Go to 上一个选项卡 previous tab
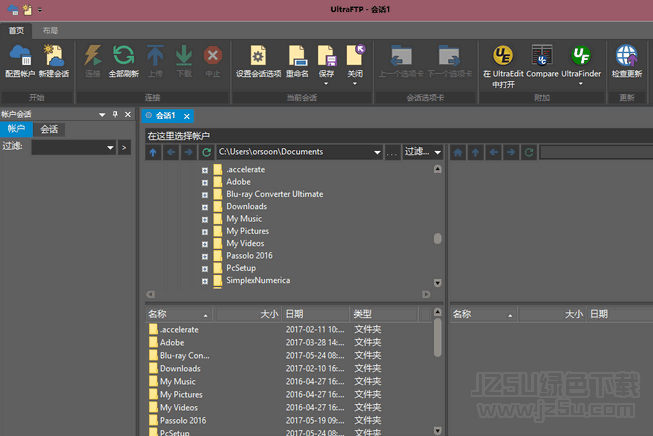This screenshot has height=436, width=653. 401,61
